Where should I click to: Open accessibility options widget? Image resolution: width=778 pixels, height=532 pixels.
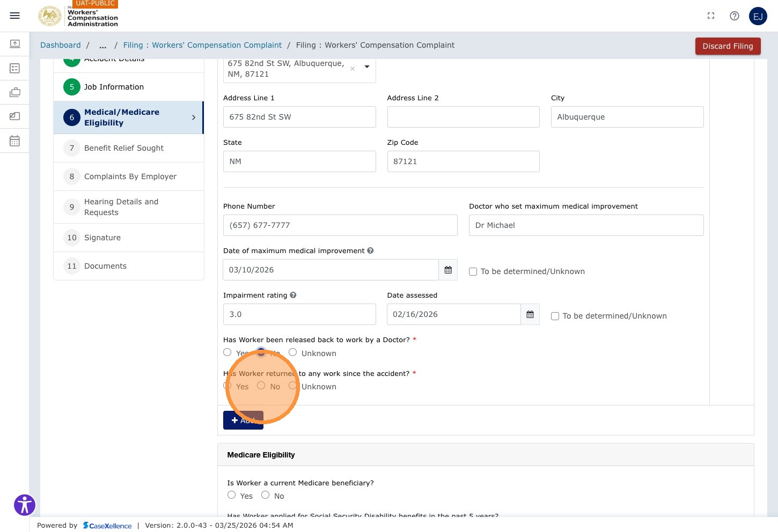pyautogui.click(x=25, y=505)
